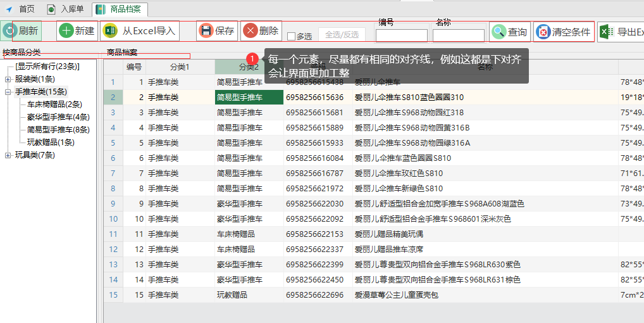This screenshot has height=323, width=644.
Task: Select row header number 1
Action: click(x=113, y=82)
